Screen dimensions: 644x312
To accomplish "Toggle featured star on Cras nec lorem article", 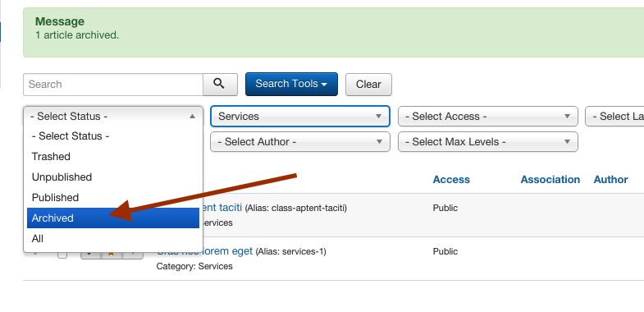I will [112, 255].
